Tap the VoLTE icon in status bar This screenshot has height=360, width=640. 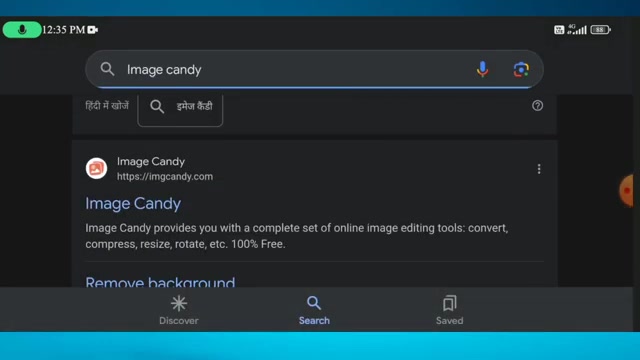click(559, 30)
